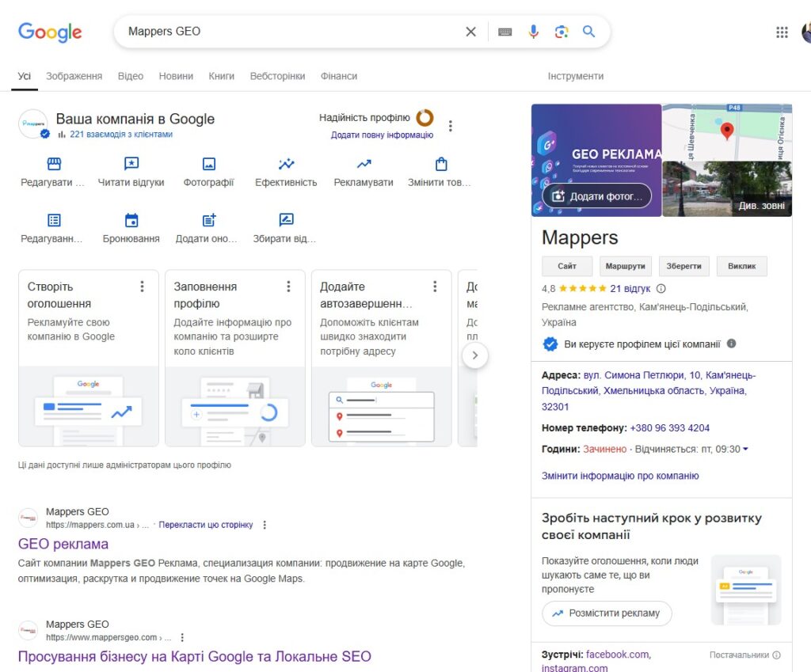Switch to the Фінанси tab
The width and height of the screenshot is (811, 672).
[339, 76]
